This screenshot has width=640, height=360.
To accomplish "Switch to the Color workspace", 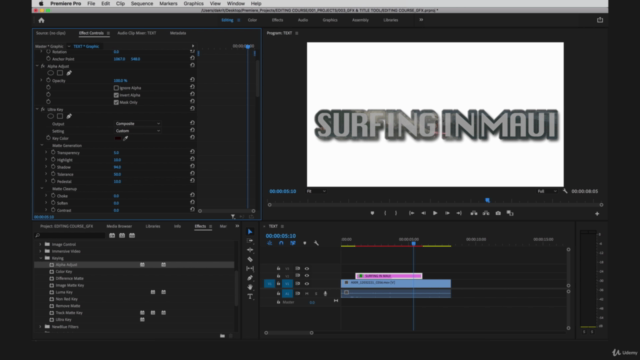I will [252, 20].
